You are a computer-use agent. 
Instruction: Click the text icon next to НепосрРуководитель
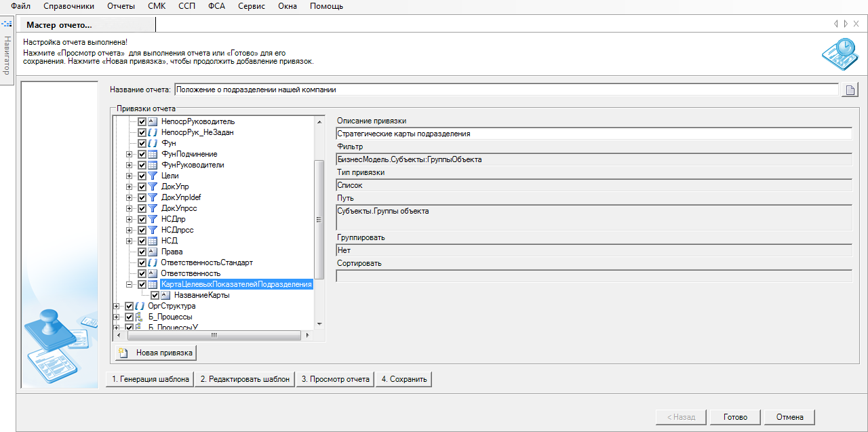[x=153, y=121]
